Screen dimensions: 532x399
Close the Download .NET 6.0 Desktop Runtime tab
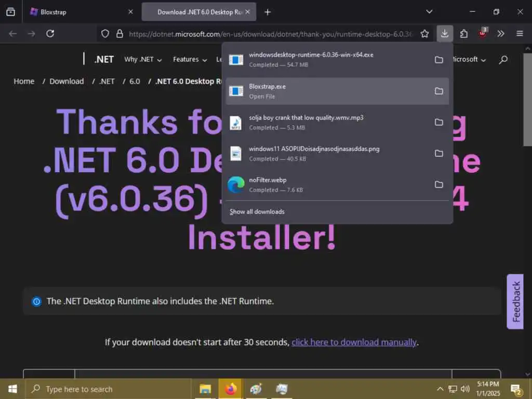[248, 12]
